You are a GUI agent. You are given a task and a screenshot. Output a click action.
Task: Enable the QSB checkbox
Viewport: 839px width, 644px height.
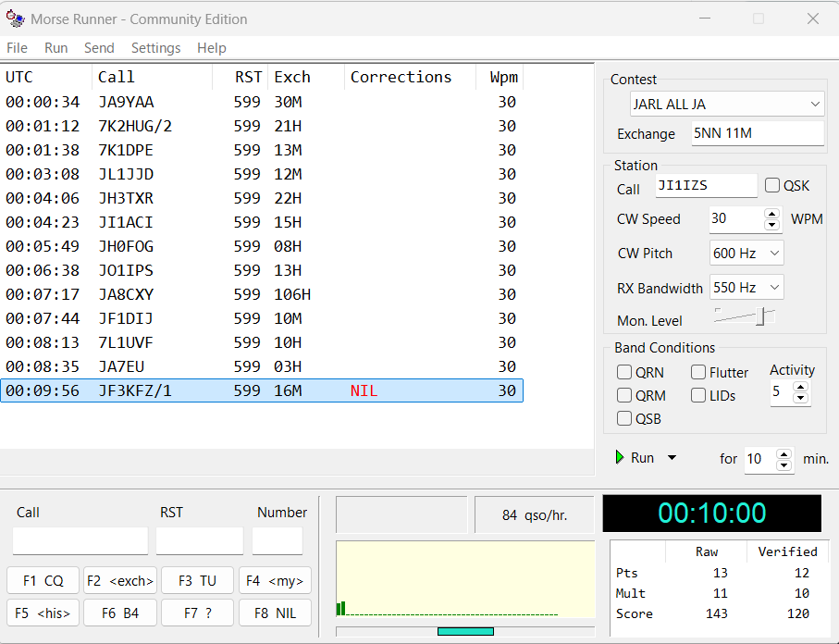point(623,418)
